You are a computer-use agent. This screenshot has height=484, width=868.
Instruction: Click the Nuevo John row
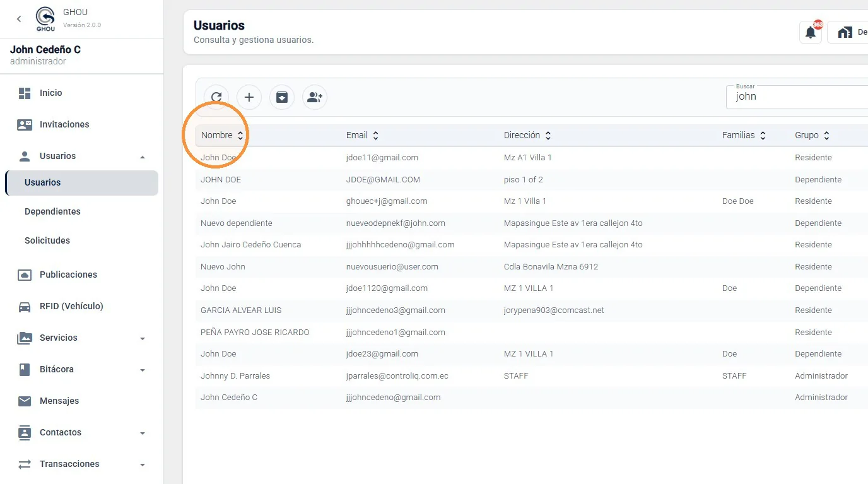coord(532,267)
